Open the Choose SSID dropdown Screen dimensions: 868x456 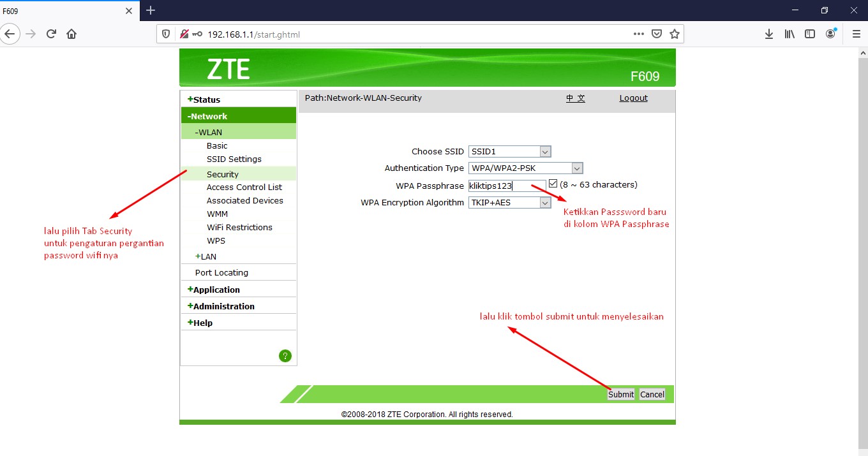(x=509, y=152)
